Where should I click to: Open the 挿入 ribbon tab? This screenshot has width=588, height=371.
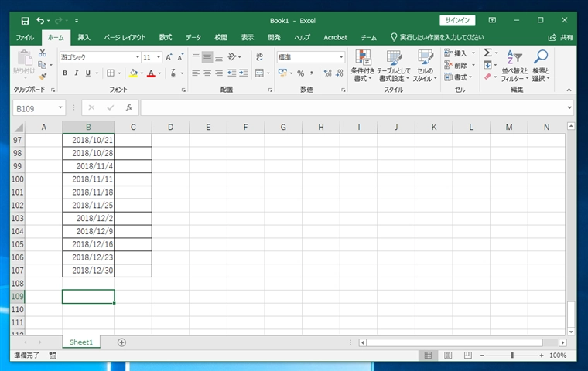click(84, 37)
